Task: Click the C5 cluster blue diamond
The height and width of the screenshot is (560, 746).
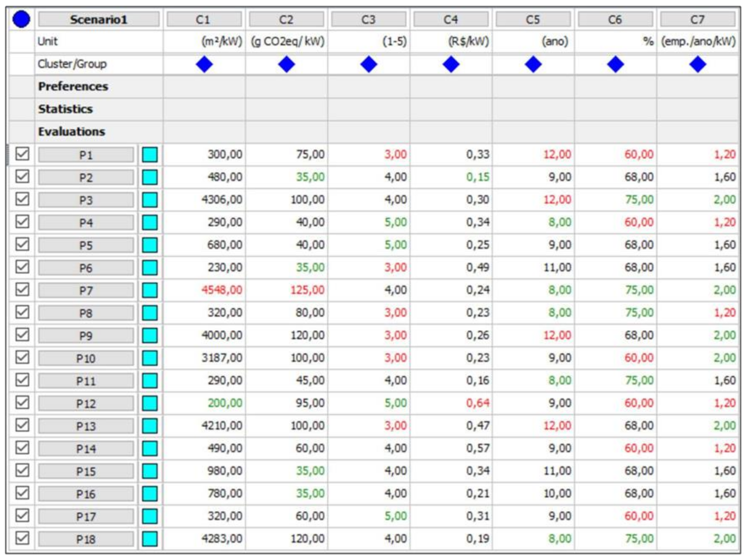Action: pos(533,64)
